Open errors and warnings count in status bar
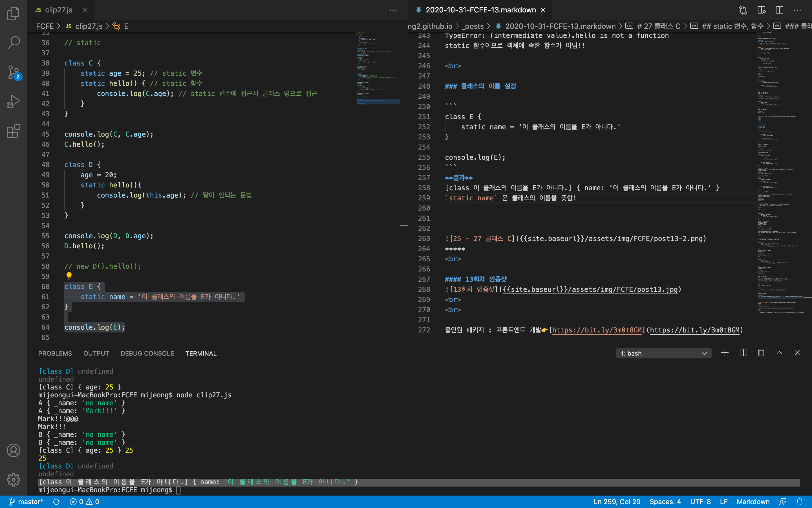The image size is (812, 508). tap(84, 502)
